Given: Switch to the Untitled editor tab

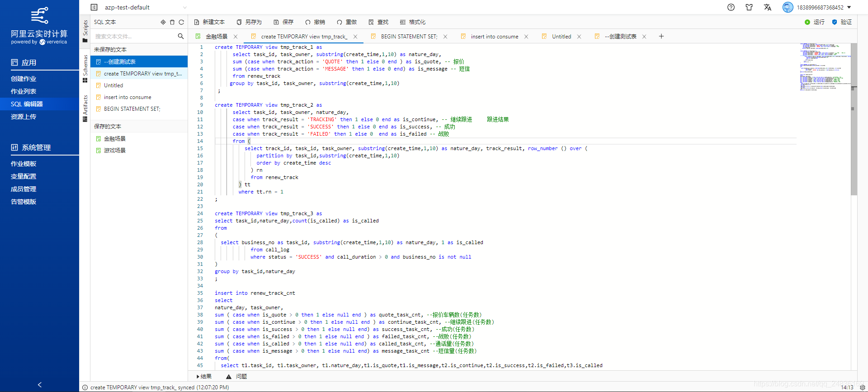Looking at the screenshot, I should 561,37.
